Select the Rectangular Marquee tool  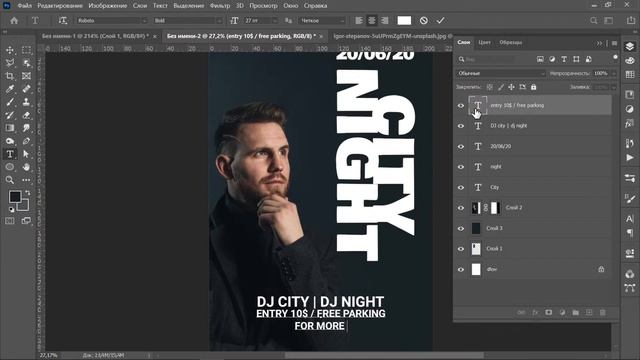(x=26, y=50)
